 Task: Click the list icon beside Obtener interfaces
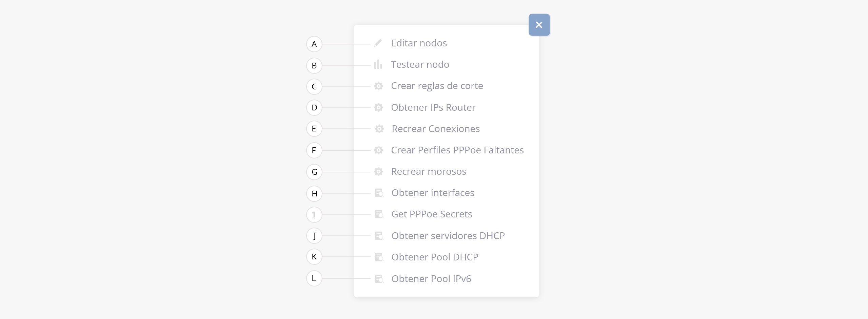tap(379, 193)
